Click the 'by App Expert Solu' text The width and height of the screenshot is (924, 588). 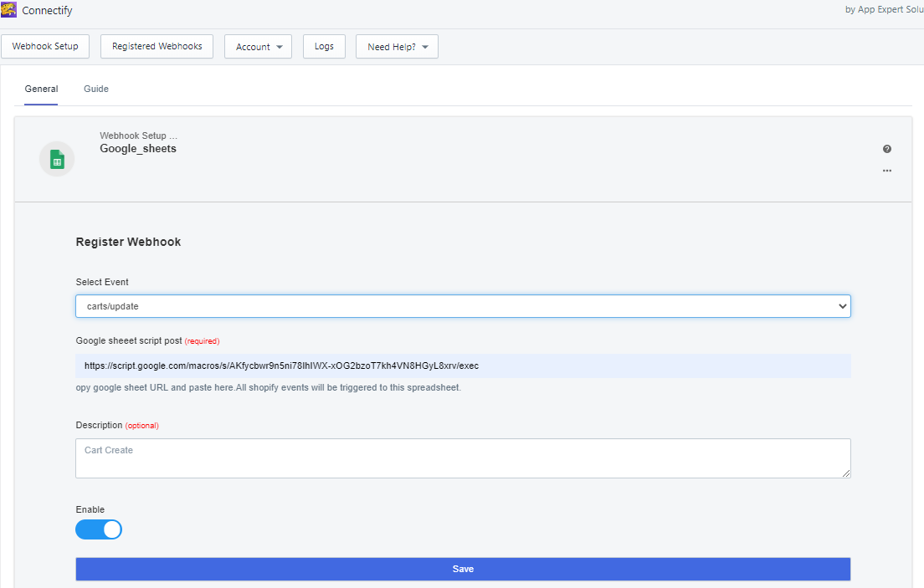[885, 9]
